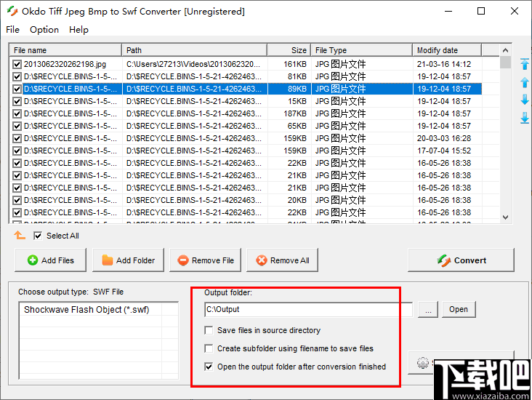The width and height of the screenshot is (532, 400).
Task: Close the converter window
Action: pos(515,11)
